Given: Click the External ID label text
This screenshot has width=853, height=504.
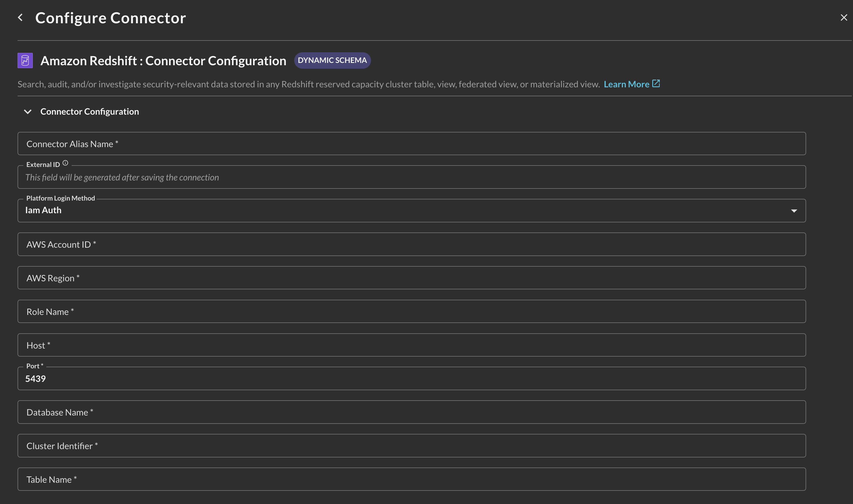Looking at the screenshot, I should click(x=43, y=164).
